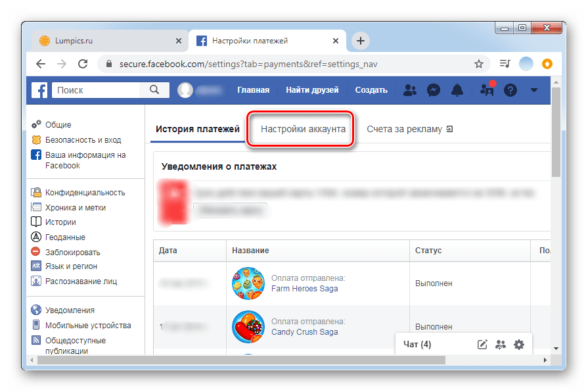
Task: Click the Farm Heroes Saga game thumbnail
Action: (248, 283)
